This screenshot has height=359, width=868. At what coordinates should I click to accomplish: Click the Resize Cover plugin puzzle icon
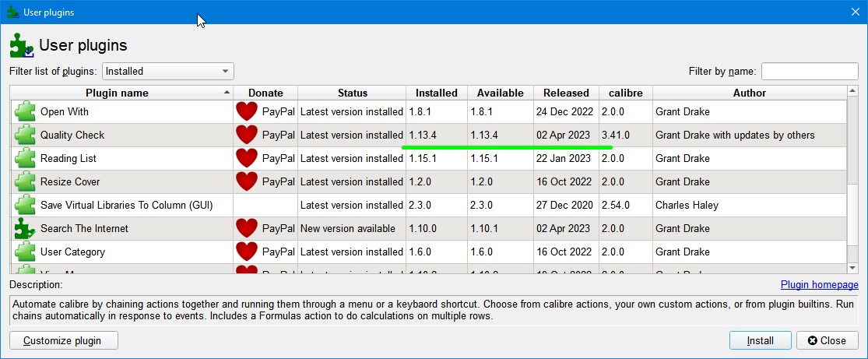24,181
